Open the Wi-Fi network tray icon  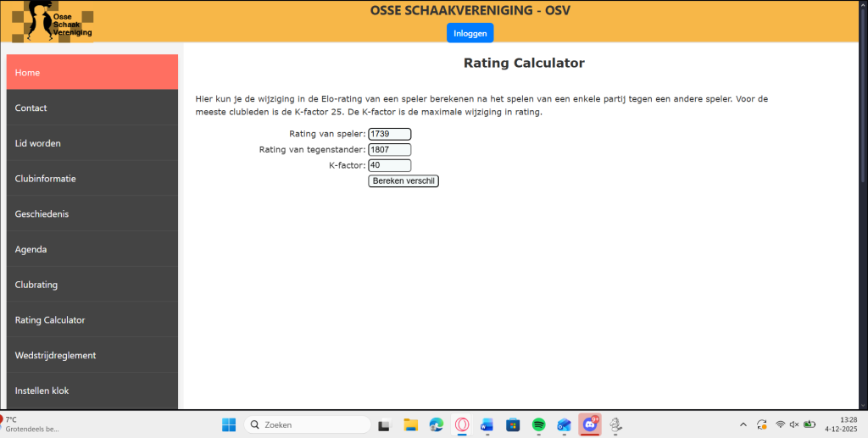point(779,424)
